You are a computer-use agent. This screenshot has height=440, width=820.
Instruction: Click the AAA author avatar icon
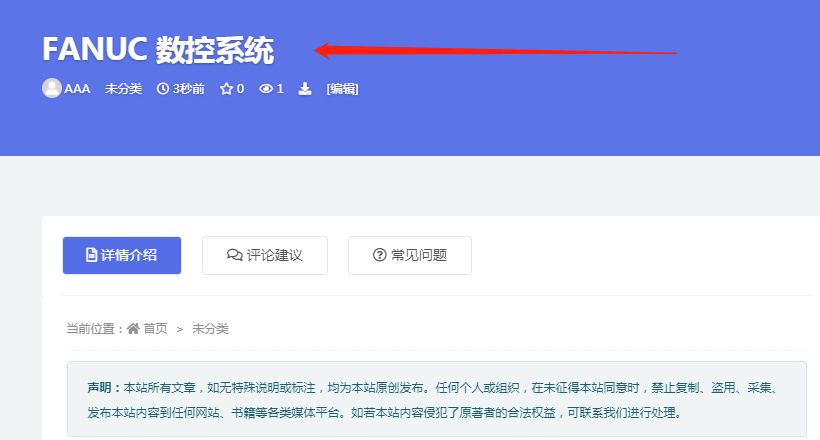click(52, 88)
